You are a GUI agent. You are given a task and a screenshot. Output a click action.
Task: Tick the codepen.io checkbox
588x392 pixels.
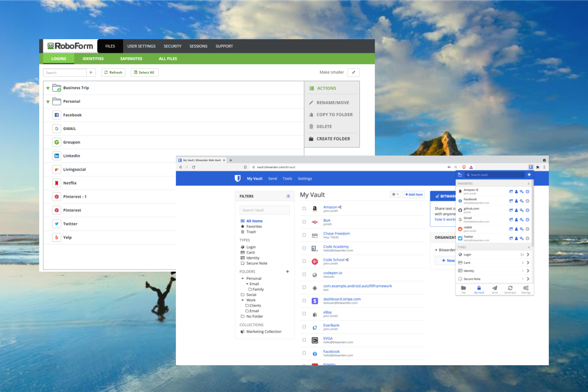pyautogui.click(x=304, y=274)
